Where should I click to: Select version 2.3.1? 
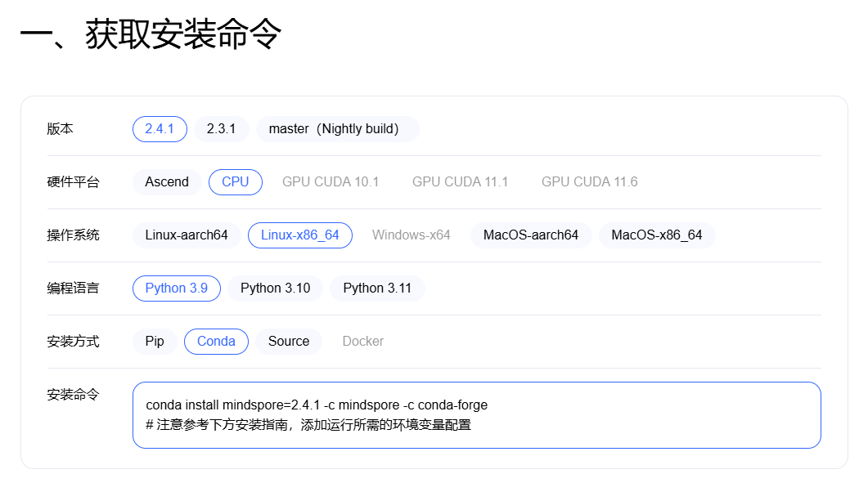(222, 128)
